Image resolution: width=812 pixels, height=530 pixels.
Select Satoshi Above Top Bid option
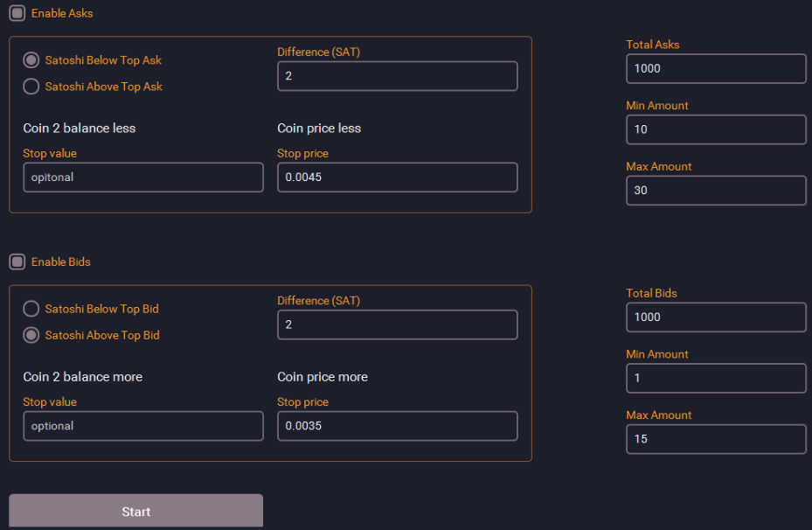pos(31,335)
